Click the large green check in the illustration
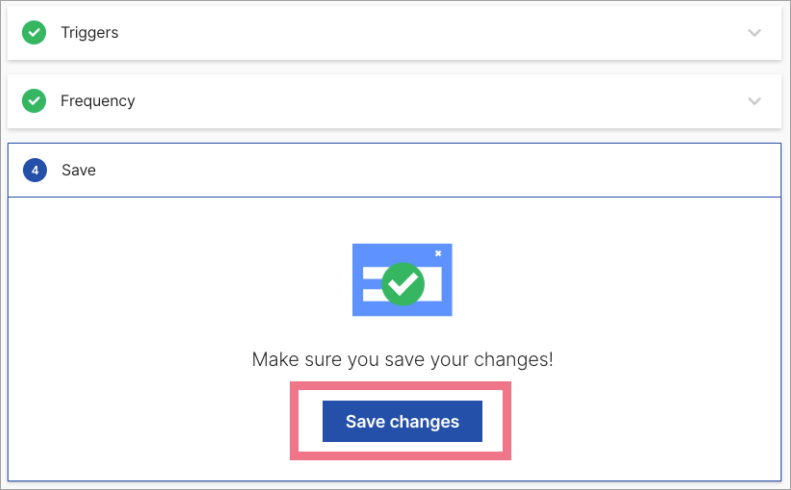 point(403,284)
